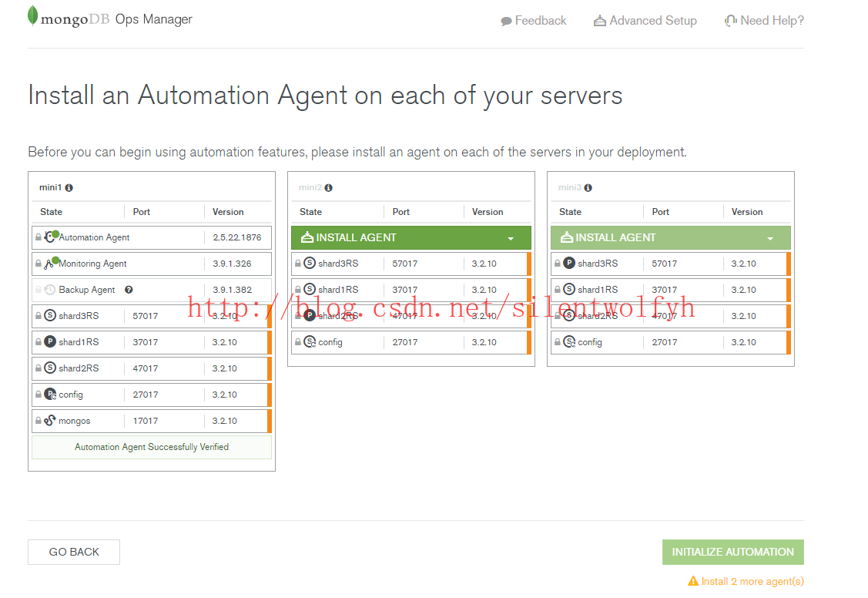Click the primary icon of shard3RS in mini3
This screenshot has width=868, height=598.
pos(569,263)
